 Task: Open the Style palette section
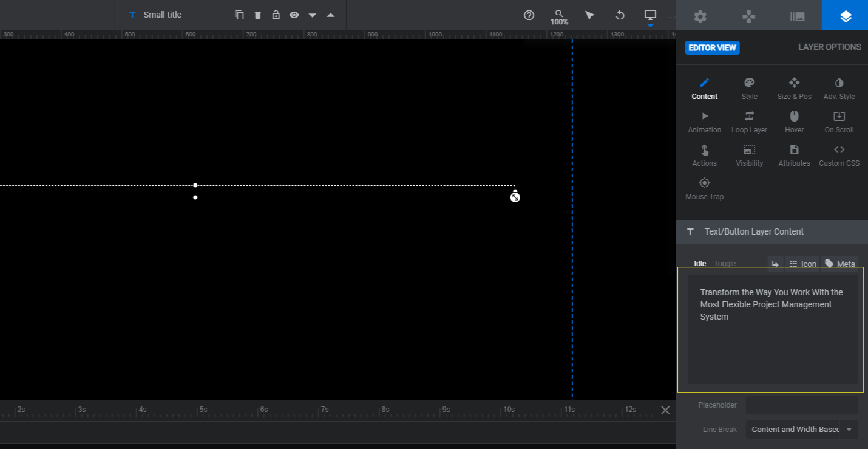tap(750, 89)
